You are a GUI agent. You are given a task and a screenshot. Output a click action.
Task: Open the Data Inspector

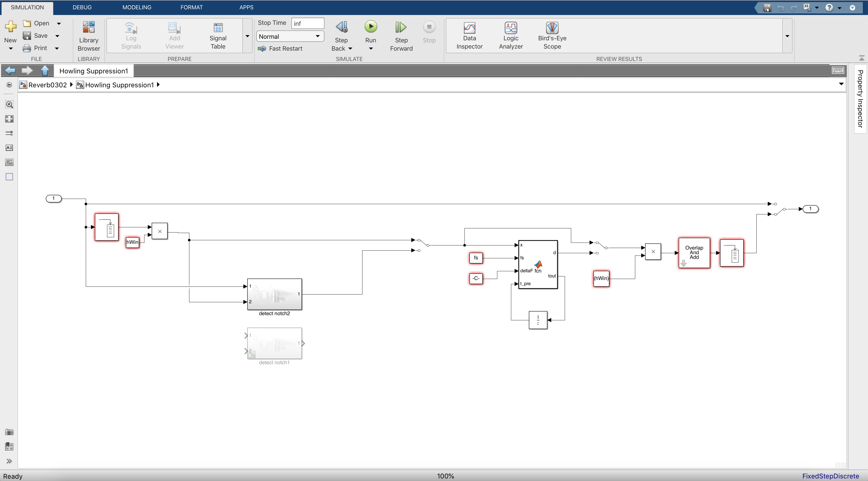tap(469, 36)
